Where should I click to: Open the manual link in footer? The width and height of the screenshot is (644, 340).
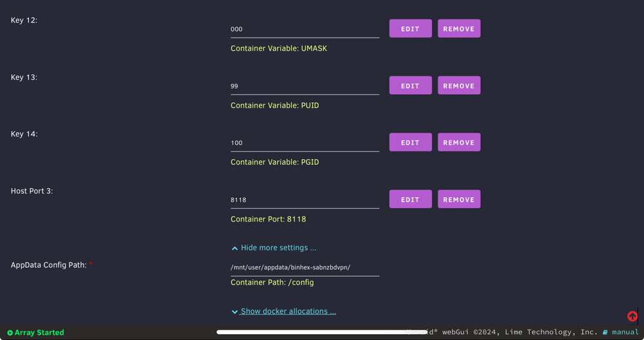[625, 332]
